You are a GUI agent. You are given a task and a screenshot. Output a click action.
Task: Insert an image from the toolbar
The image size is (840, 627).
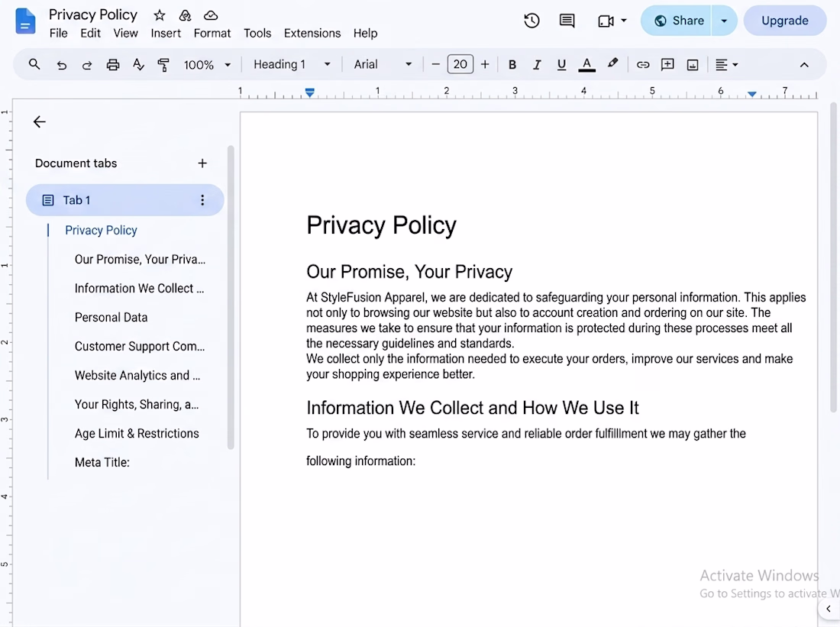(693, 65)
